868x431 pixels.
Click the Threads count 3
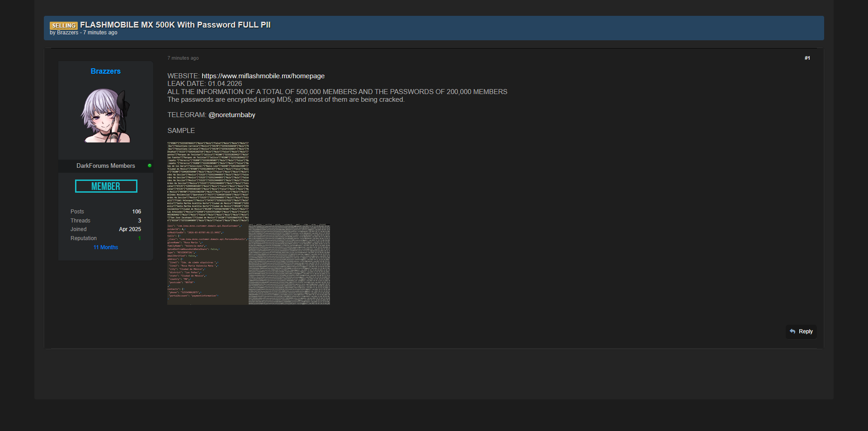139,221
